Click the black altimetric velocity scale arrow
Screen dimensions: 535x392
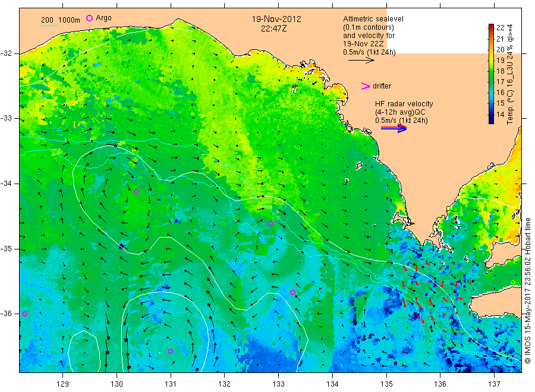pos(361,61)
